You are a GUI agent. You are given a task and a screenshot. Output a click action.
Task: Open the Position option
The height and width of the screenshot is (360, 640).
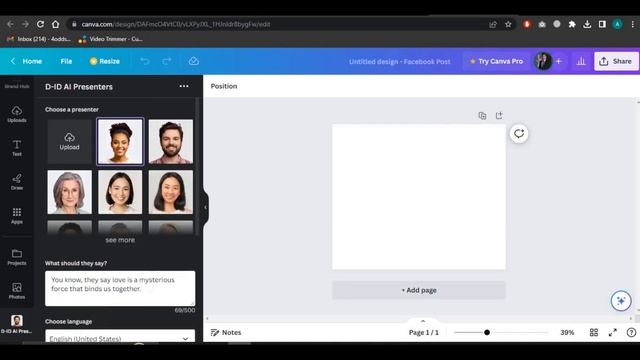(x=224, y=86)
